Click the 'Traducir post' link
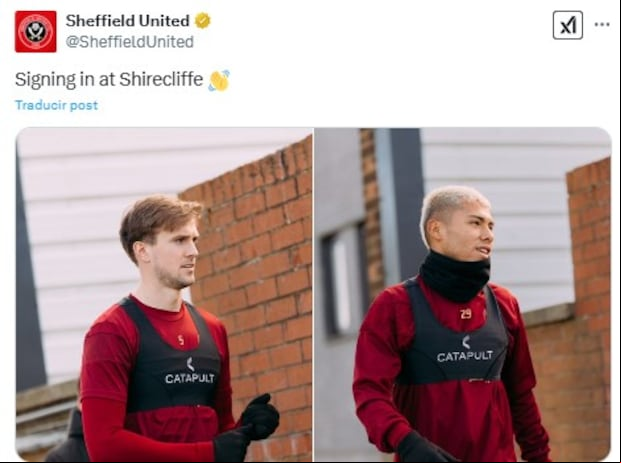Screen dimensions: 621x463 56,105
